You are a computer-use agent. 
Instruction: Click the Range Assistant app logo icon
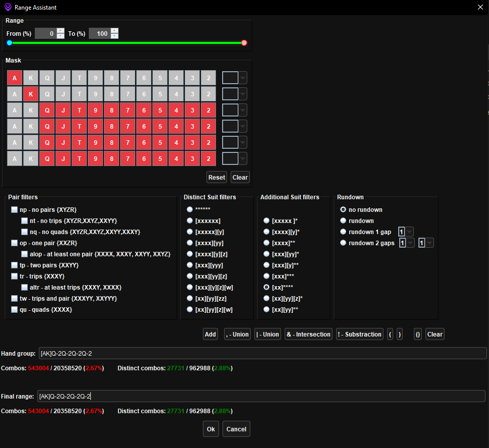tap(7, 7)
